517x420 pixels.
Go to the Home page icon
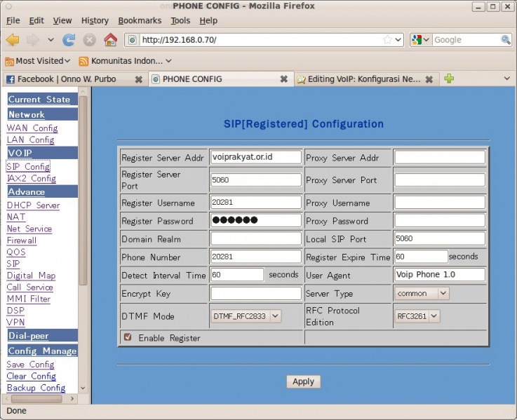(x=110, y=40)
